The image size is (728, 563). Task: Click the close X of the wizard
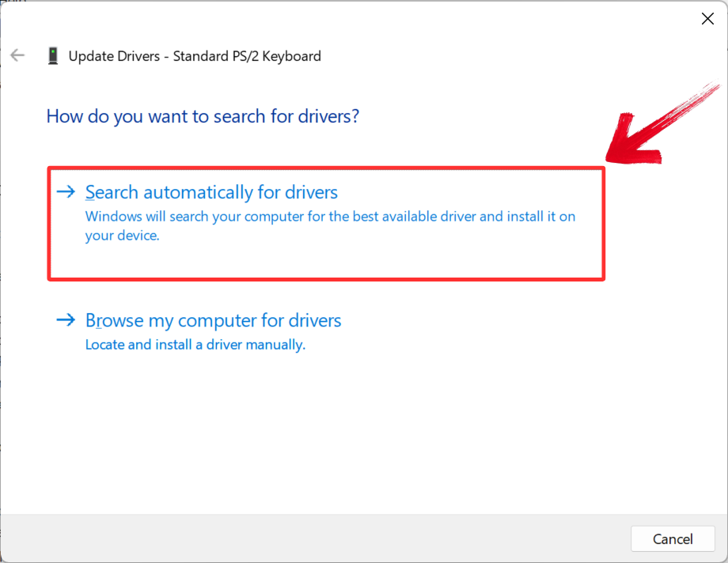click(707, 18)
